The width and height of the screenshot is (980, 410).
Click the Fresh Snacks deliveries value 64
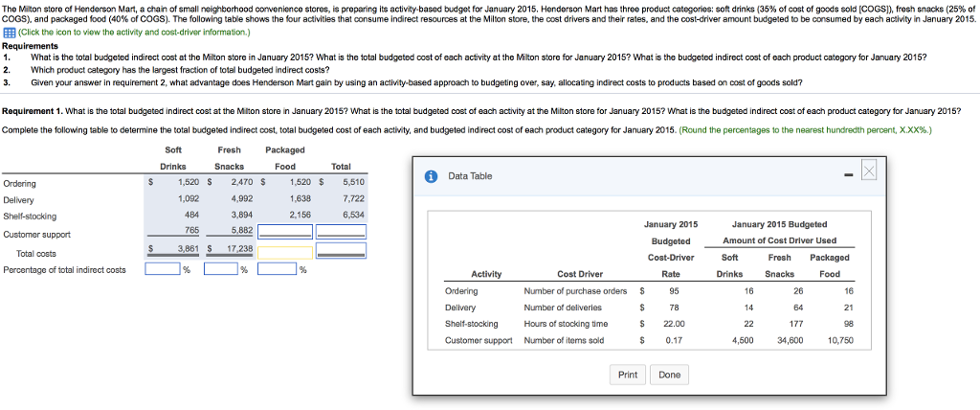pos(799,307)
